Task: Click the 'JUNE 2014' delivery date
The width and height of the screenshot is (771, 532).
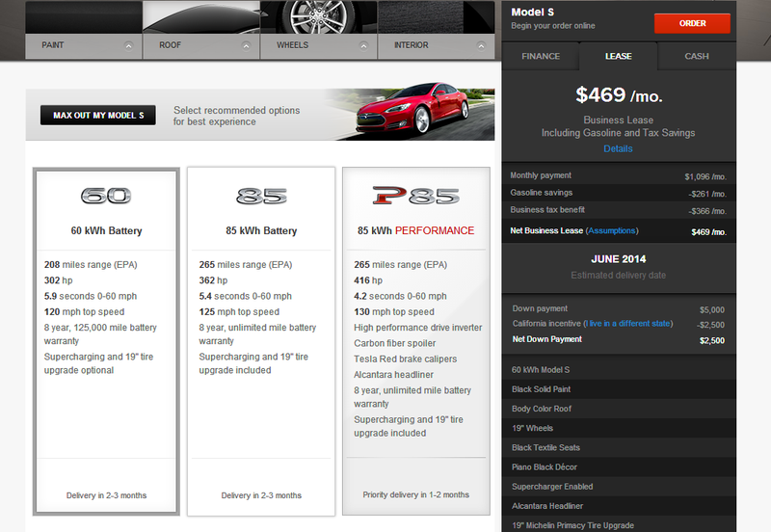Action: pos(619,259)
